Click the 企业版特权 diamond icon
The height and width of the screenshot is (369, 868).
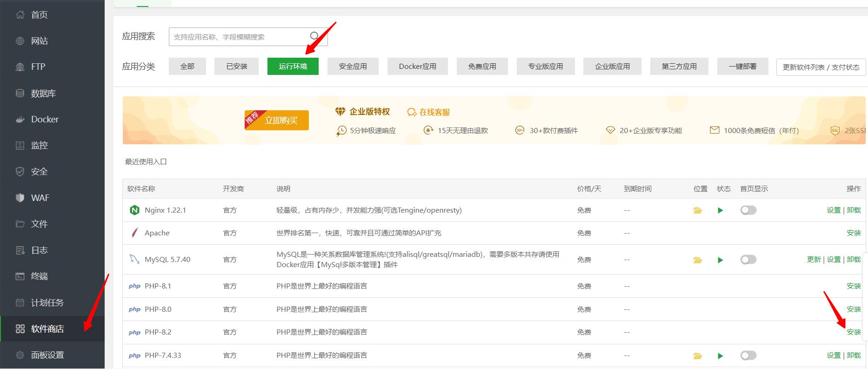(x=341, y=112)
